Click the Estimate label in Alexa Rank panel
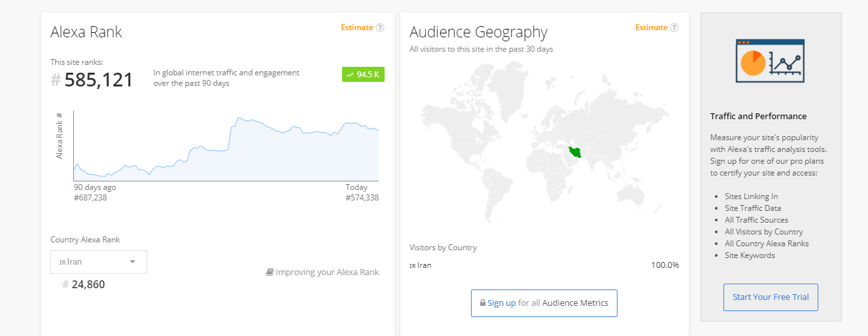 tap(357, 28)
